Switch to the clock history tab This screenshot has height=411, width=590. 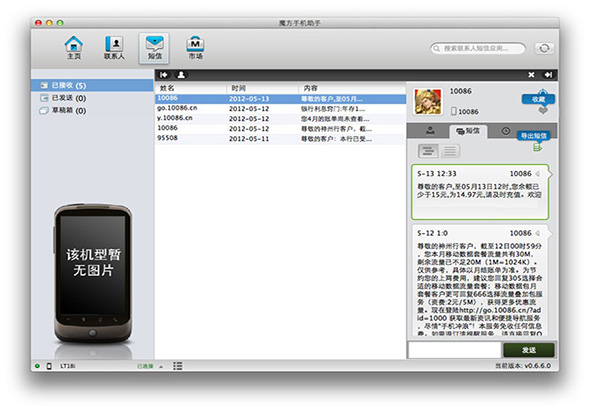(506, 131)
